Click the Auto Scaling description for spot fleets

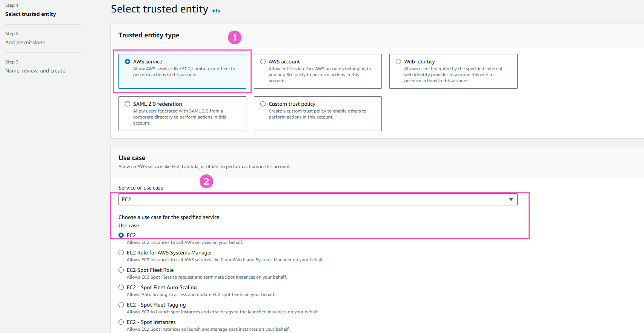(x=201, y=294)
